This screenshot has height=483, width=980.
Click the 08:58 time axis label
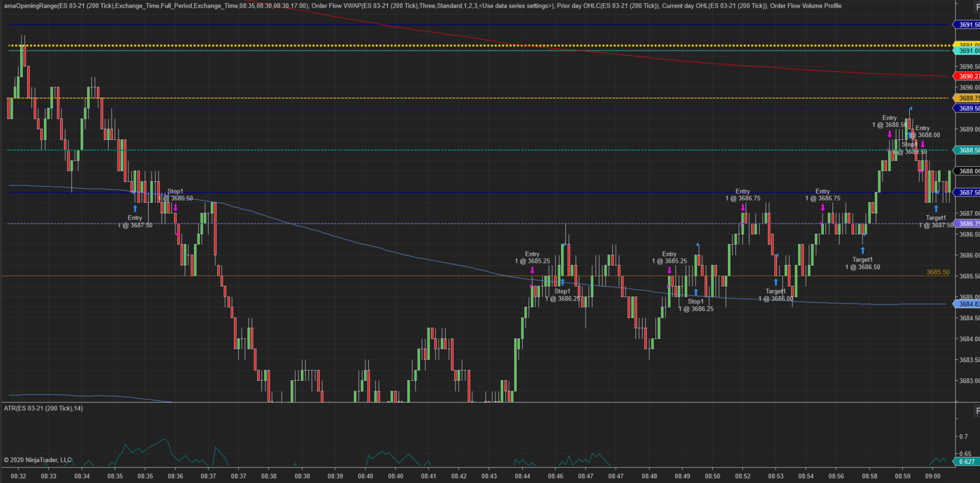click(870, 476)
